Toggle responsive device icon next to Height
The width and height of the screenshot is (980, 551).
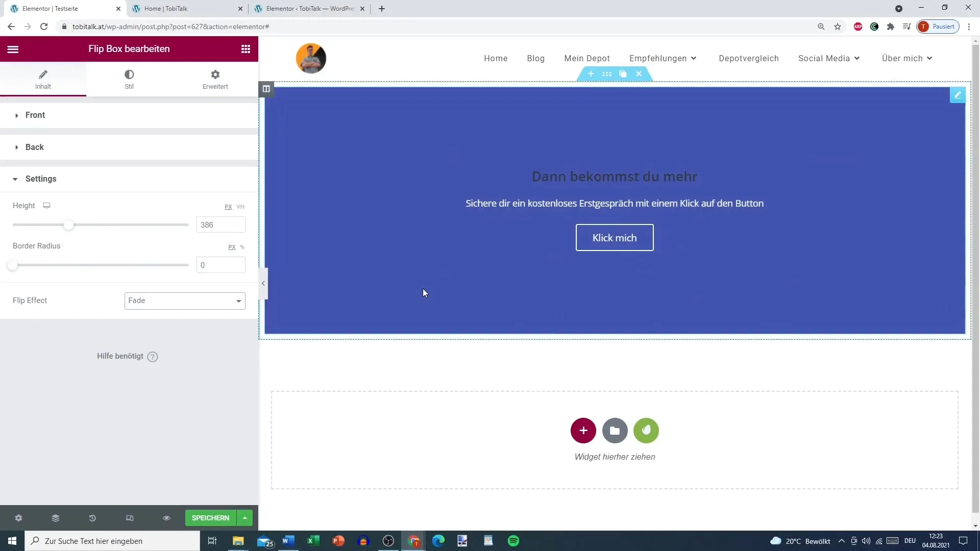[46, 206]
